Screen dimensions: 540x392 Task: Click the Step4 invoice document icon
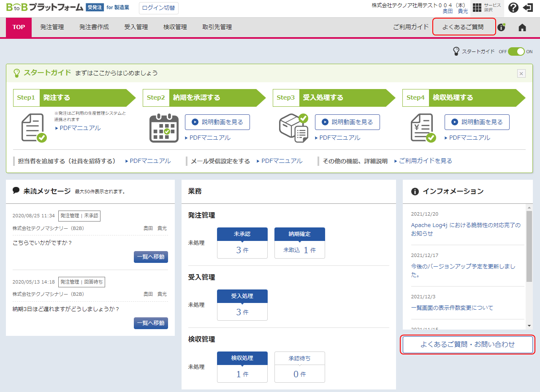tap(423, 128)
